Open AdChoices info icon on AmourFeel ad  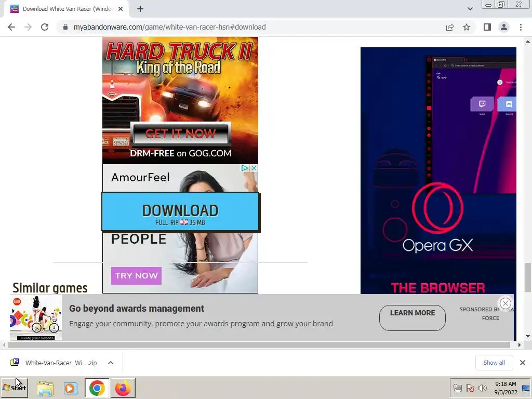tap(245, 168)
